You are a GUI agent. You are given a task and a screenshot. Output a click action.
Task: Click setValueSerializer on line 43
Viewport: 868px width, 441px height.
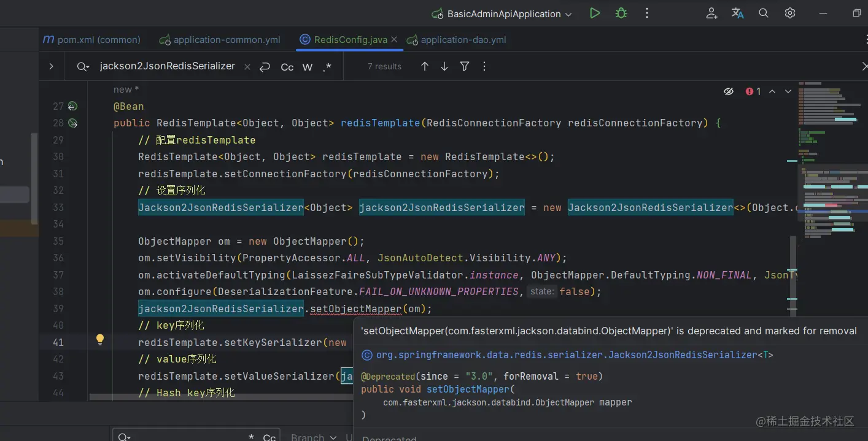(x=279, y=376)
